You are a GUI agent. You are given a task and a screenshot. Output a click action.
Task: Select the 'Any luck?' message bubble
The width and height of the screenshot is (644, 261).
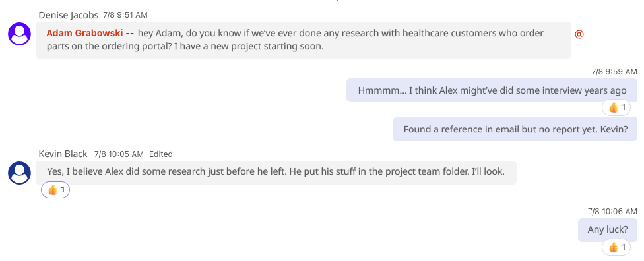coord(608,229)
